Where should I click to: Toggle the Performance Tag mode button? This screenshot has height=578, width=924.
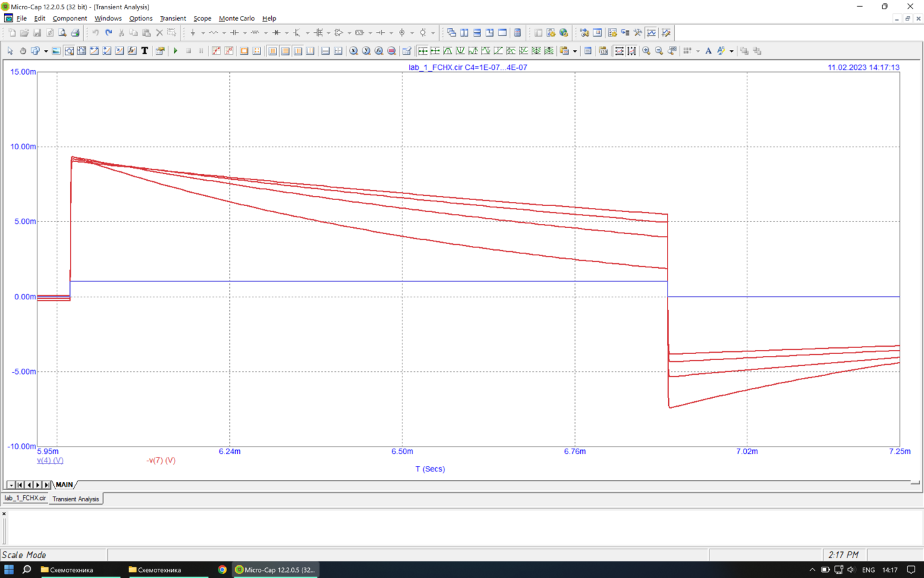pyautogui.click(x=132, y=51)
